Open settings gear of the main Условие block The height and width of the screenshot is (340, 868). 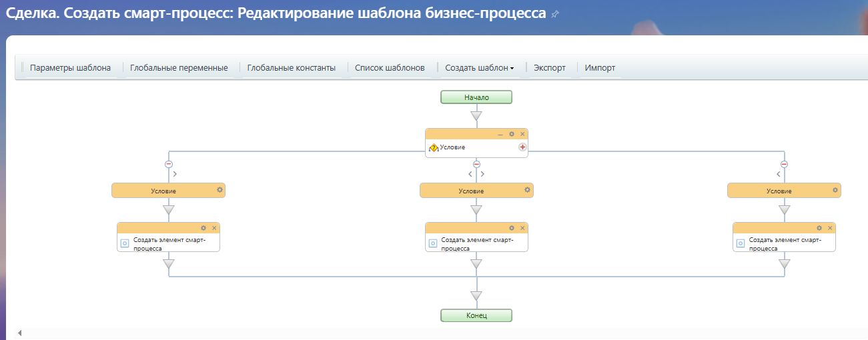[512, 134]
